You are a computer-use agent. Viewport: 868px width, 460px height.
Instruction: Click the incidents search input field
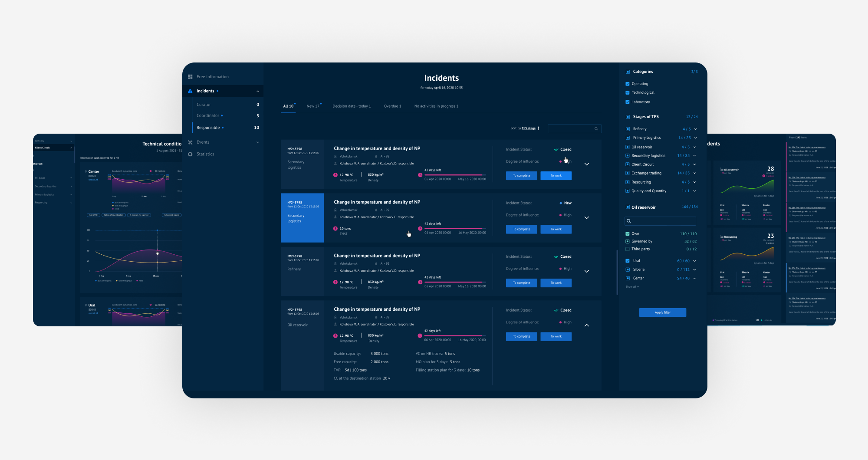point(575,128)
